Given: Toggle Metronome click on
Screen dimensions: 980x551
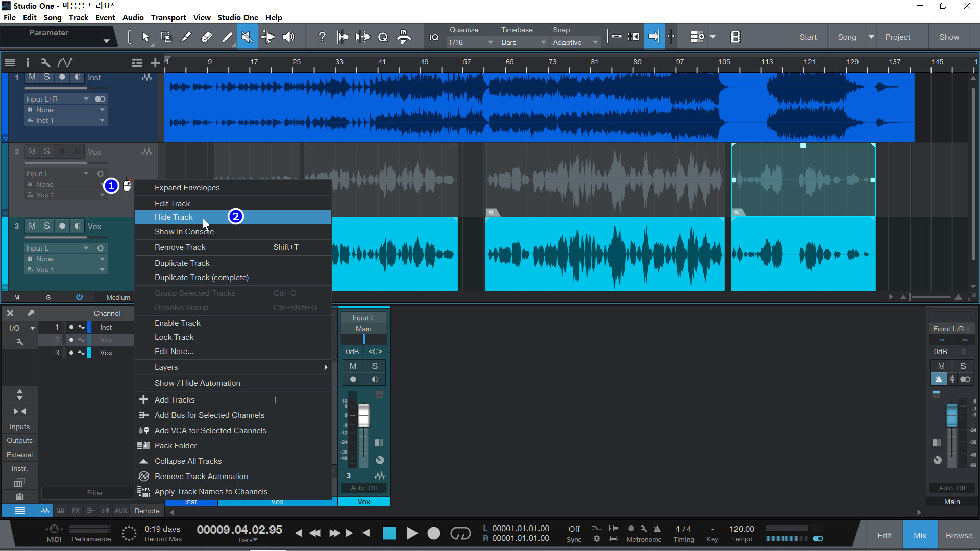Looking at the screenshot, I should [657, 529].
